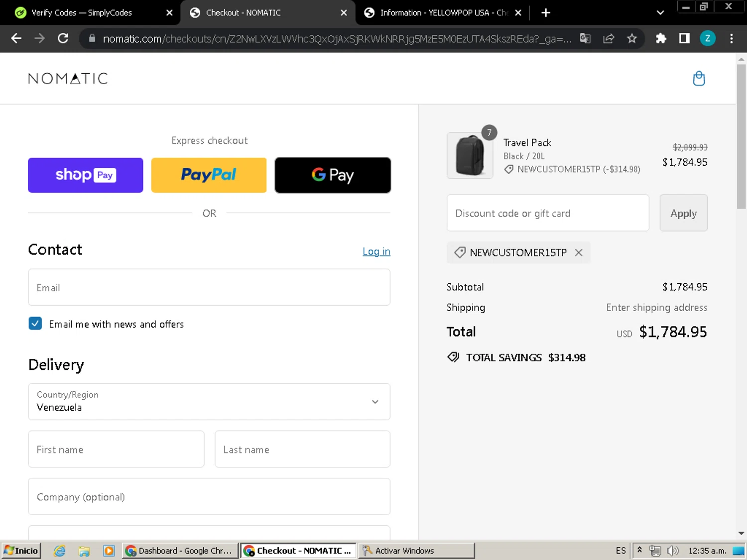Click the 12:35 a.m. clock
This screenshot has height=560, width=747.
(x=707, y=551)
